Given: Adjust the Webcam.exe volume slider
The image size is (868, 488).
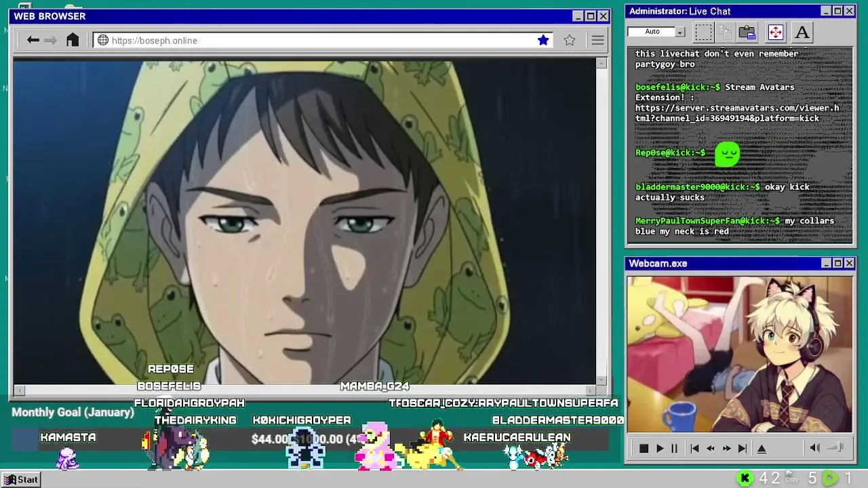Looking at the screenshot, I should (836, 447).
